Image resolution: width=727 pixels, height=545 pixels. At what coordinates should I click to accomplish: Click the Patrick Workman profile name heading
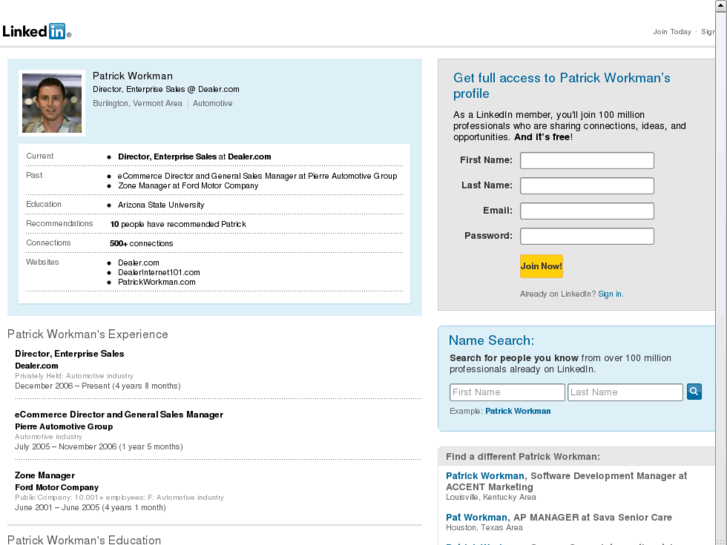(x=132, y=76)
